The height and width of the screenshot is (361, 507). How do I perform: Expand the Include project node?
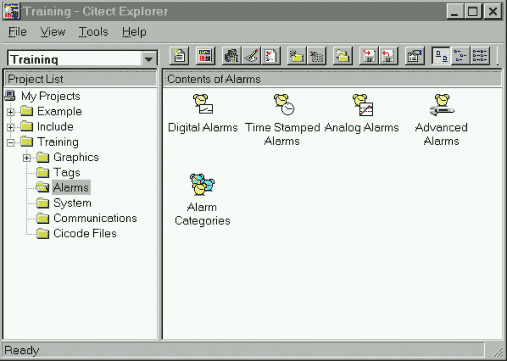pos(11,127)
